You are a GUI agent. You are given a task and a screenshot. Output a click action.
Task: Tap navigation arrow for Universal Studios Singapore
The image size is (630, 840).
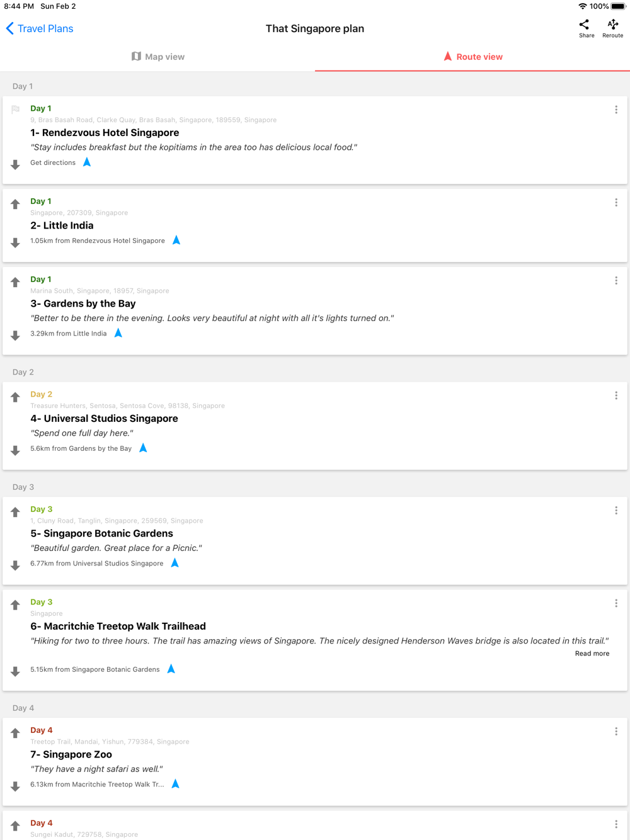coord(143,448)
